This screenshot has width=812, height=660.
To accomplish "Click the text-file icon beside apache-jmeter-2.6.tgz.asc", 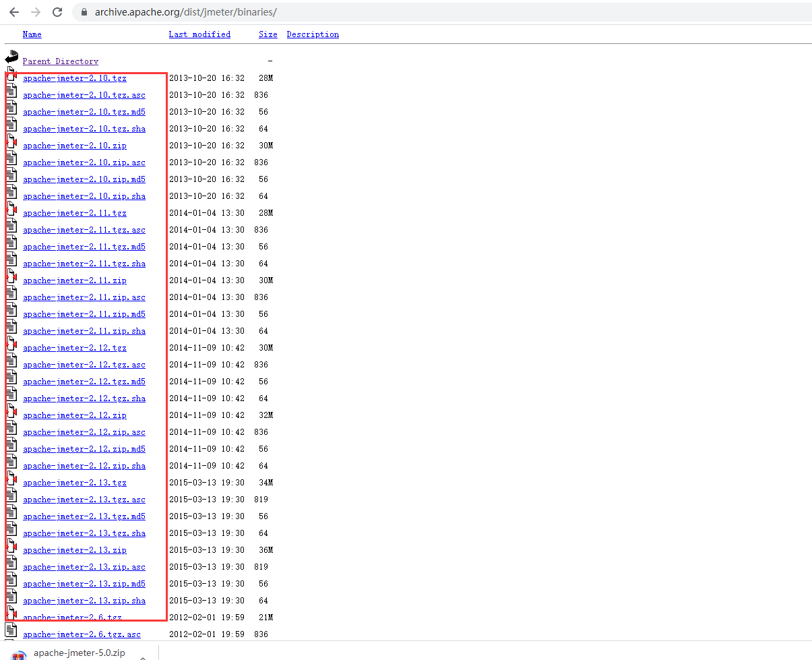I will [11, 631].
